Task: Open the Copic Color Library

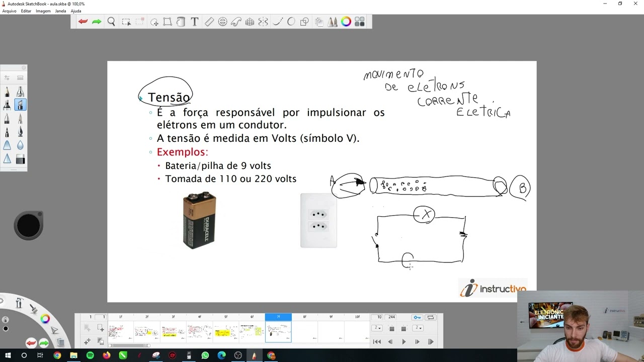Action: pyautogui.click(x=359, y=22)
